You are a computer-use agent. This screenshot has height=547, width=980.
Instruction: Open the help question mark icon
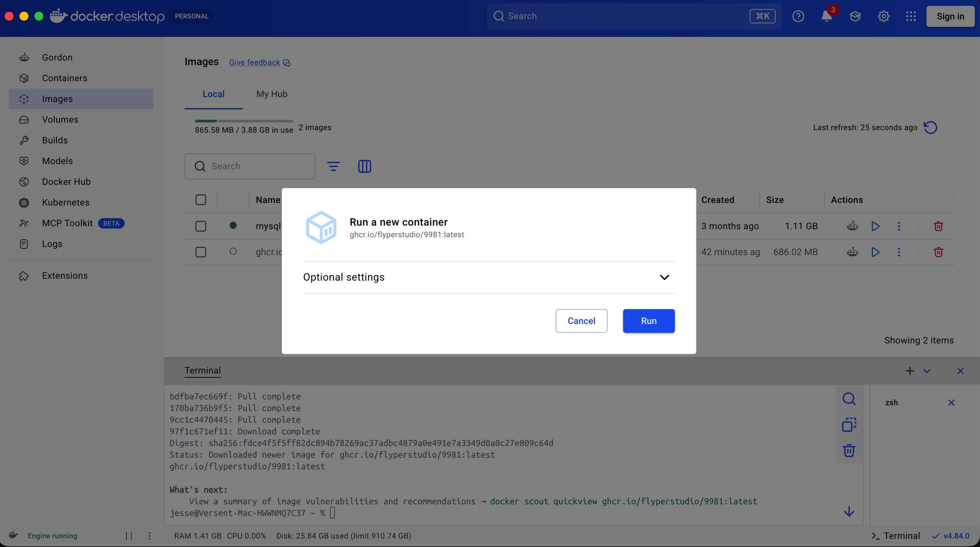798,17
